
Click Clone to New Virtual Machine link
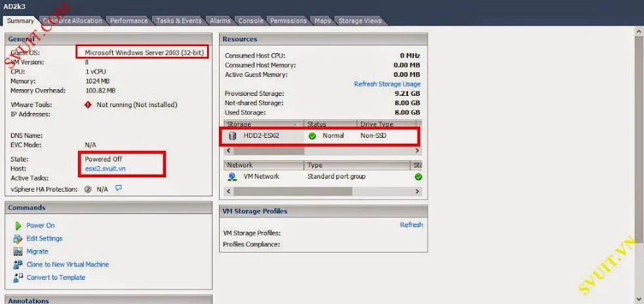click(x=68, y=265)
